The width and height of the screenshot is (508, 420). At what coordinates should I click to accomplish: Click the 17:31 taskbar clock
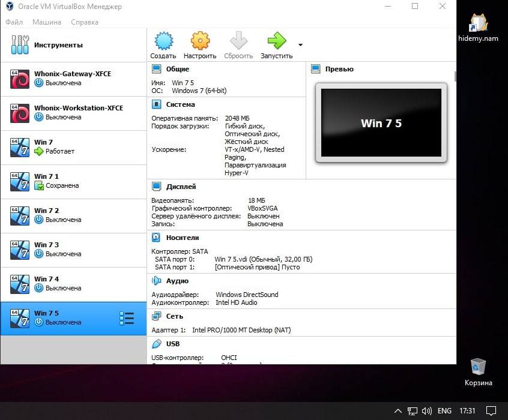tap(467, 410)
